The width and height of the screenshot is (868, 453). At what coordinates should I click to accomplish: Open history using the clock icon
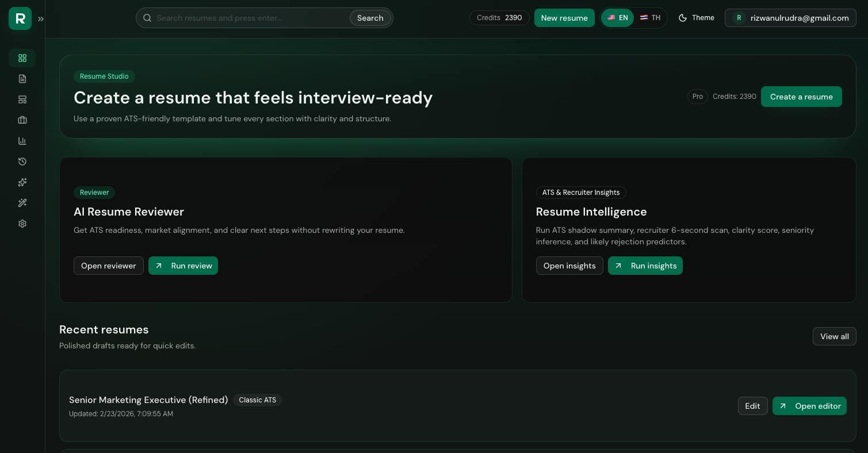click(22, 162)
